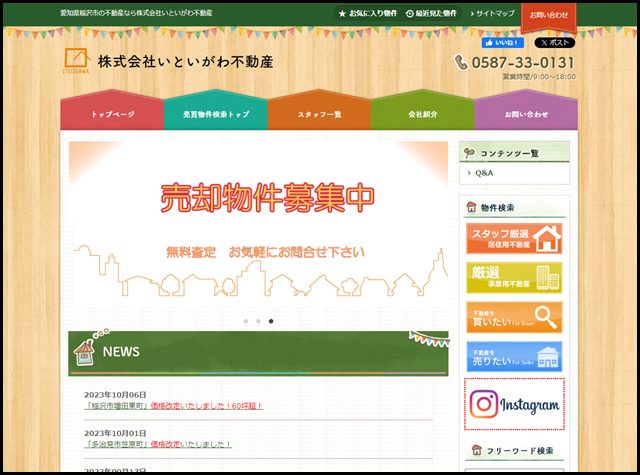Click the Facebook いいね！ like button

[x=502, y=42]
